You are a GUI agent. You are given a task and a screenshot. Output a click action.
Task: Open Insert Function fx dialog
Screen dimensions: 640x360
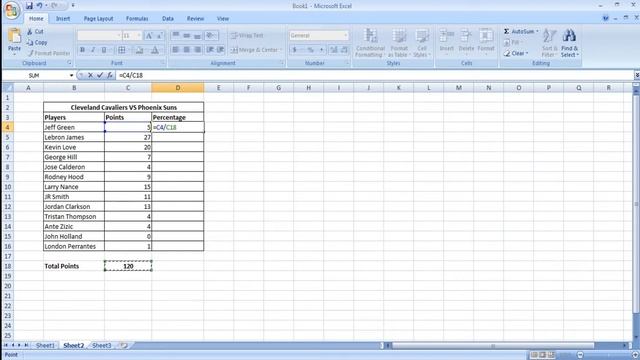[x=110, y=75]
